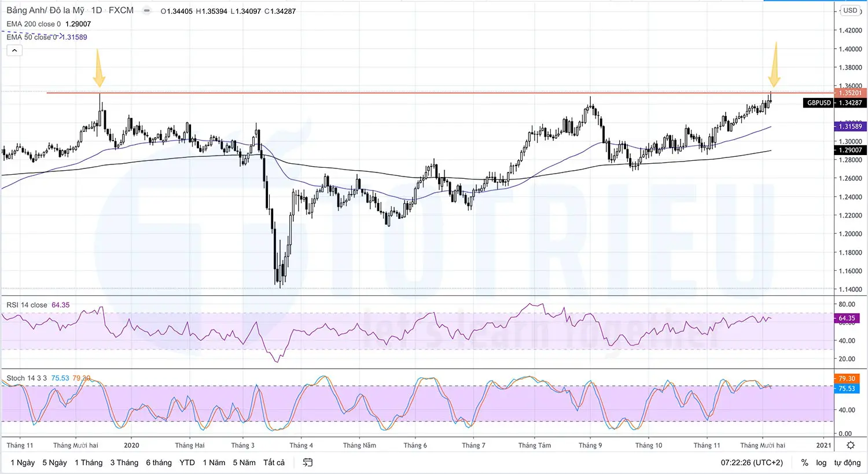This screenshot has height=474, width=868.
Task: Switch range to YTD
Action: coord(186,462)
